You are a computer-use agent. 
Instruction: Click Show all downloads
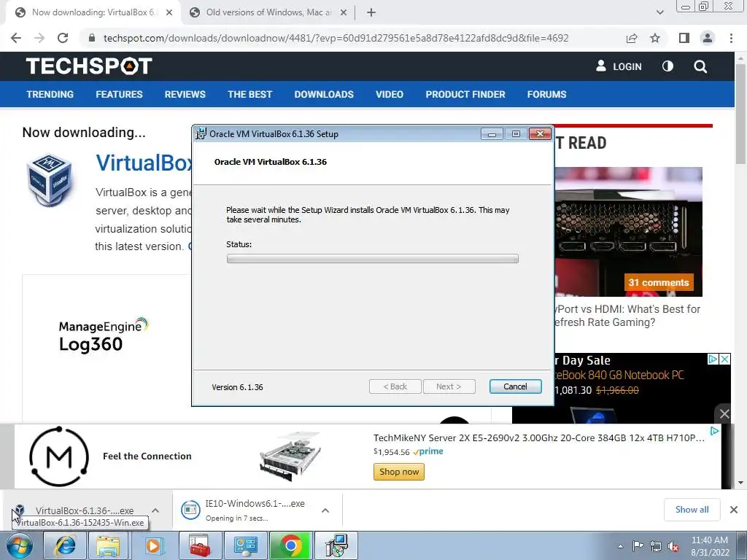click(x=692, y=510)
